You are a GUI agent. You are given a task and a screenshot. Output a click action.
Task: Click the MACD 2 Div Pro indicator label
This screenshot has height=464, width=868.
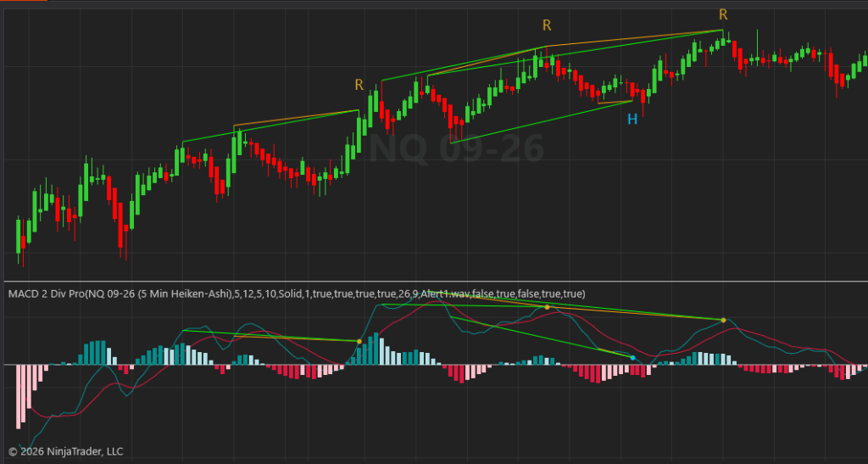point(296,294)
